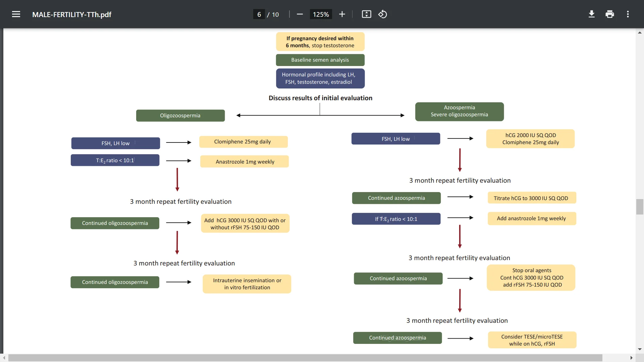Rotate the document counterclockwise
The width and height of the screenshot is (644, 362).
tap(383, 14)
